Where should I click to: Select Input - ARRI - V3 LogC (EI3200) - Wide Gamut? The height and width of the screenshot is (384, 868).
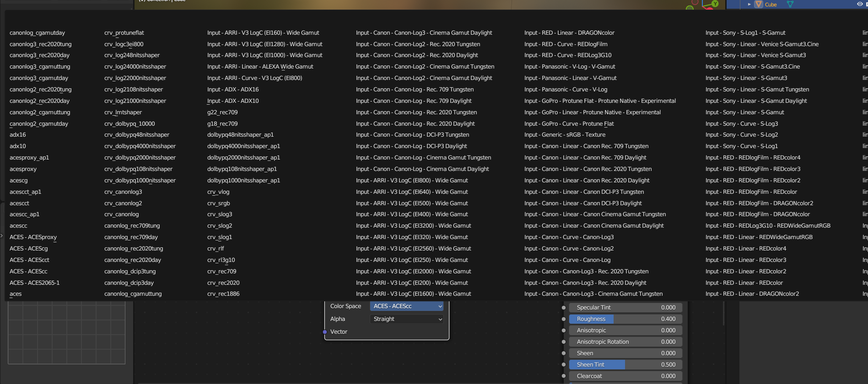tap(414, 226)
